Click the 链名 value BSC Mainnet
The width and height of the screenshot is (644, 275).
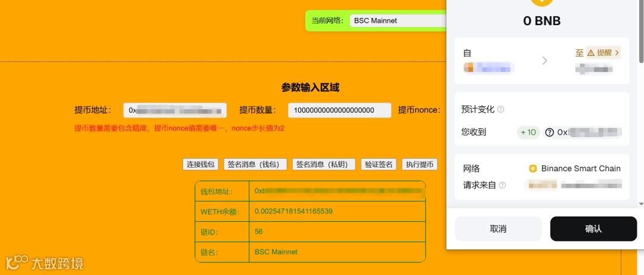coord(276,252)
